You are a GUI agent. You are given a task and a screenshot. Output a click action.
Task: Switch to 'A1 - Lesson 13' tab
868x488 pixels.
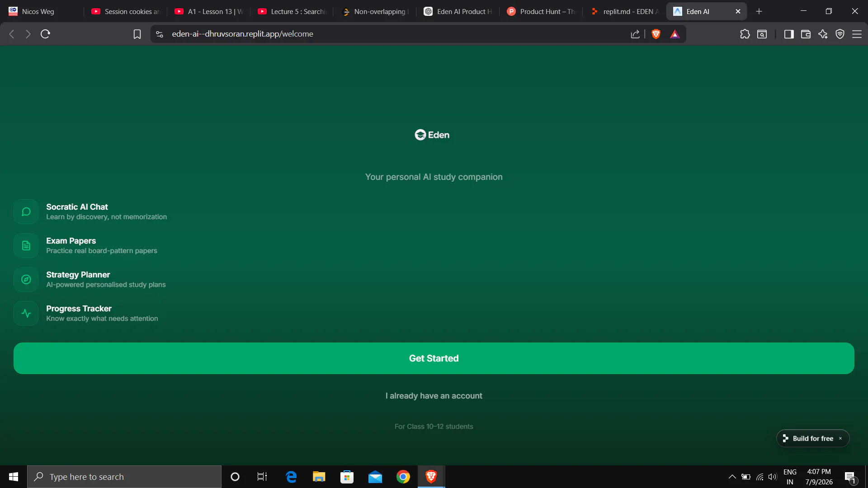tap(209, 11)
